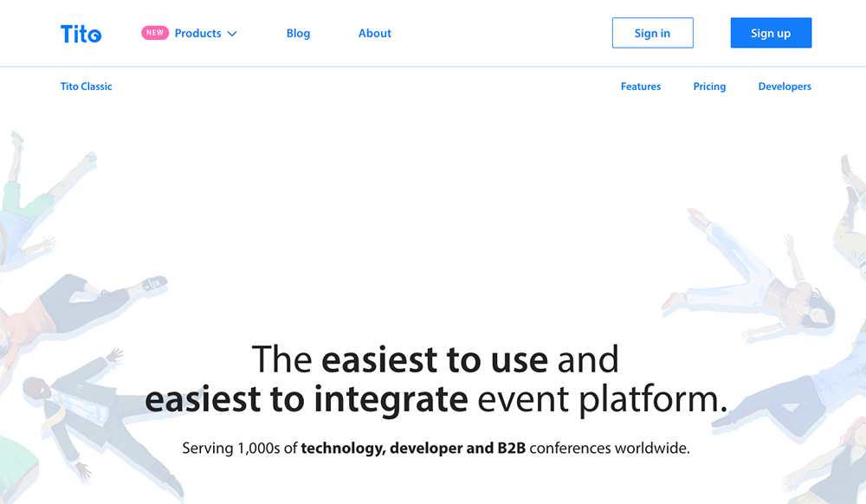Open the Features link
Screen dimensions: 866x504
click(x=640, y=87)
